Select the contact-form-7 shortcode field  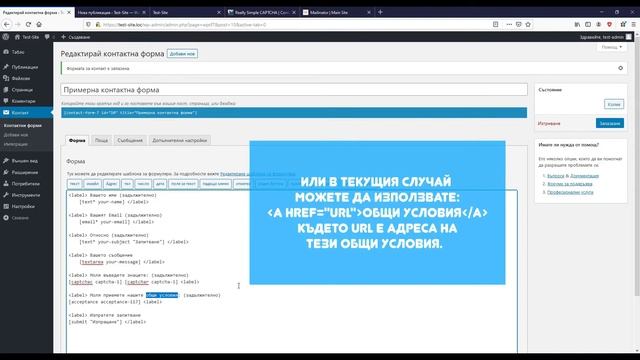tap(294, 113)
